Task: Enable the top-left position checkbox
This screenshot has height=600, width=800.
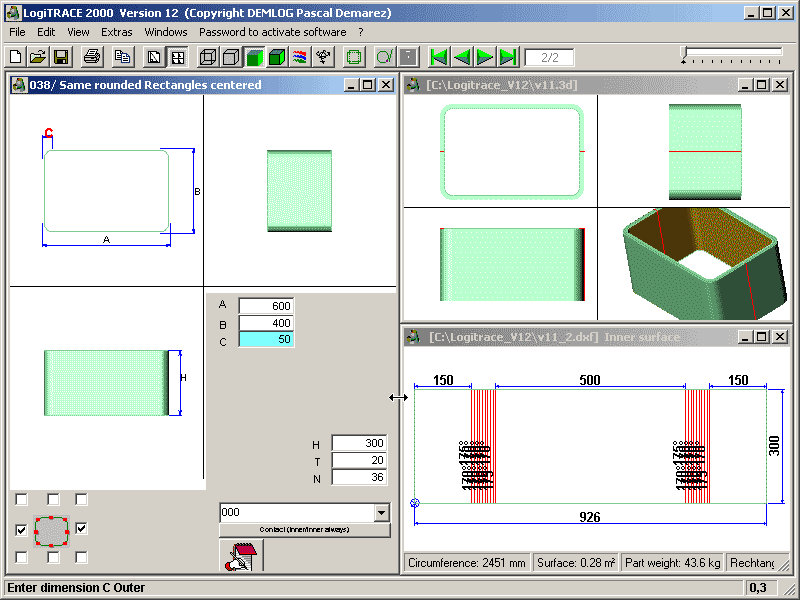Action: (x=22, y=500)
